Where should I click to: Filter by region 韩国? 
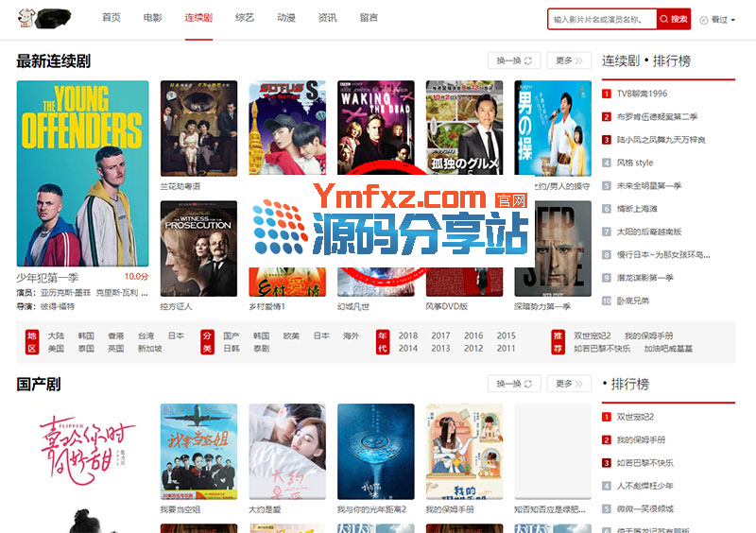coord(86,335)
